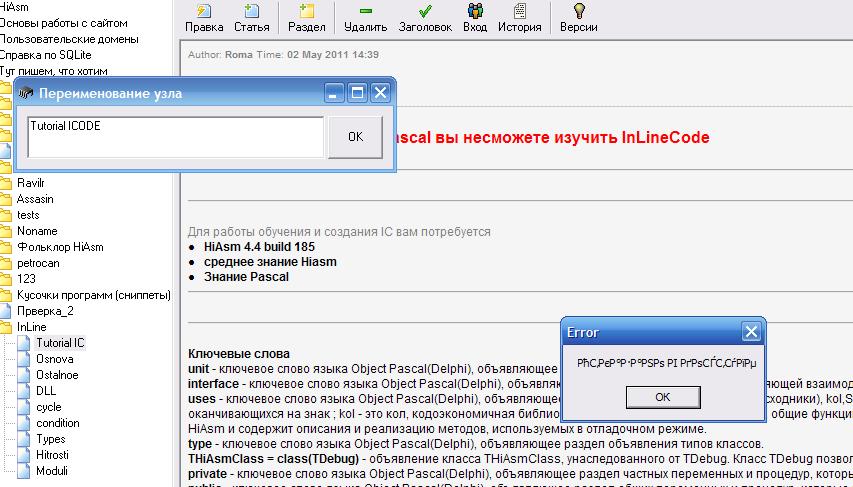Select the Hitrosti page in tree

[x=51, y=455]
